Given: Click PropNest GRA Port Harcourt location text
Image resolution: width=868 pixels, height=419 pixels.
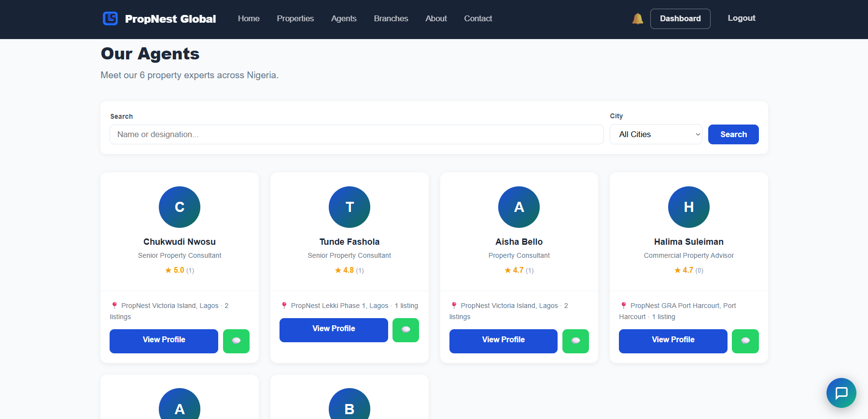Looking at the screenshot, I should click(x=678, y=311).
